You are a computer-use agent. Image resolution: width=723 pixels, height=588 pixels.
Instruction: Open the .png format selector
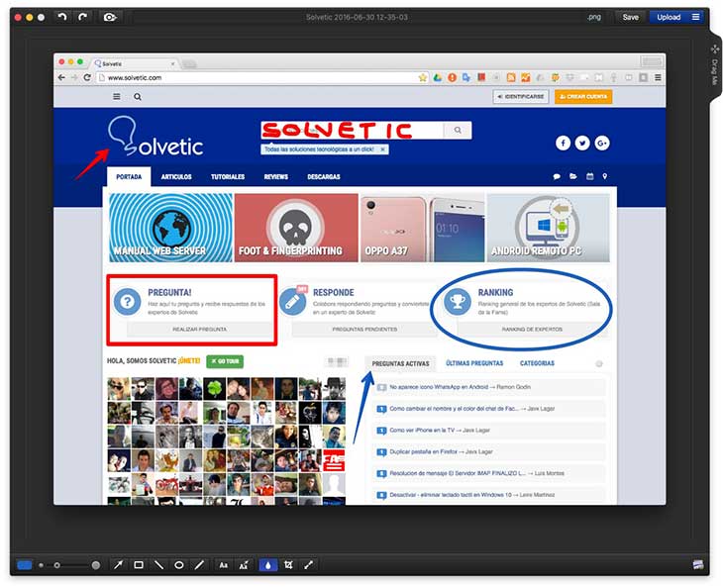tap(594, 17)
